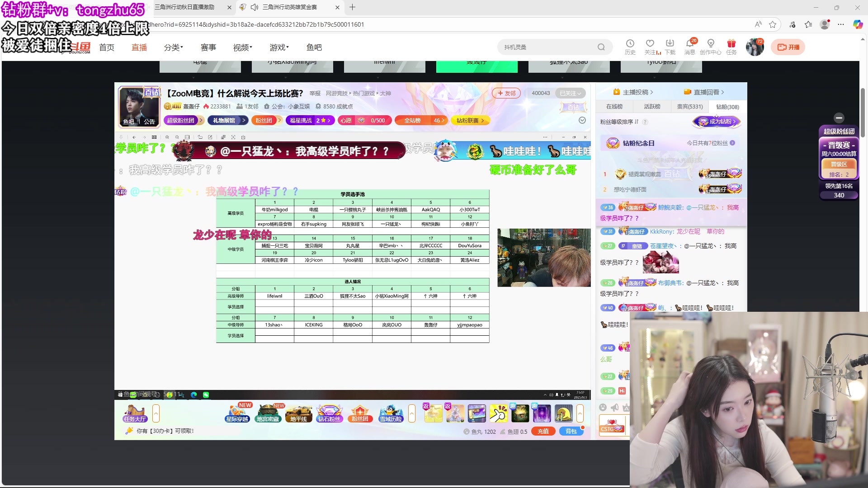Click the 开播 start streaming button
Viewport: 868px width, 488px height.
pos(788,47)
